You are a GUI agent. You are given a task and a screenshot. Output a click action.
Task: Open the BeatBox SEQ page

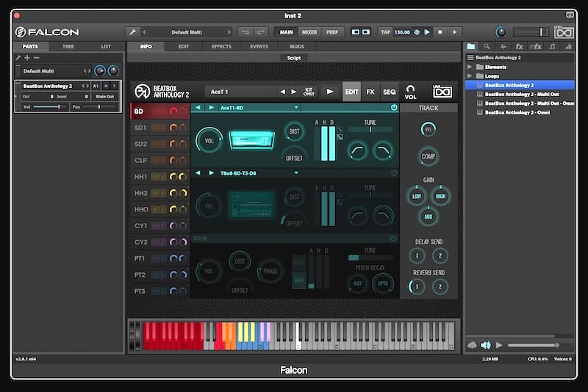[390, 92]
